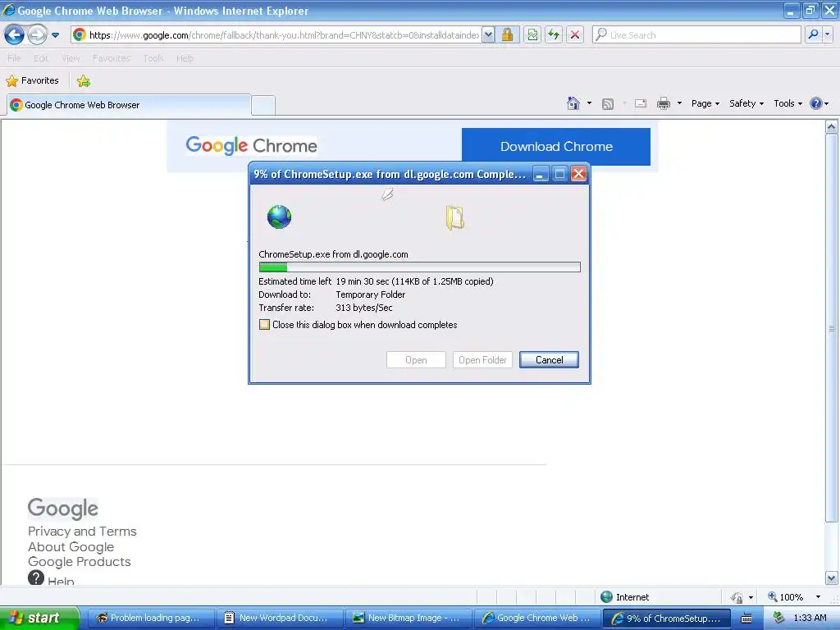This screenshot has height=630, width=840.
Task: Click the security lock icon
Action: pyautogui.click(x=507, y=35)
